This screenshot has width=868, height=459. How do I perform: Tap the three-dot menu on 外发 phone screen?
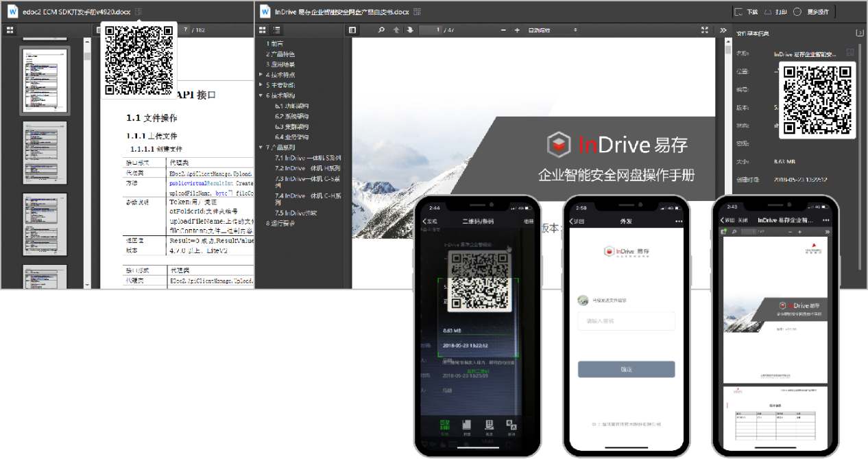[679, 222]
